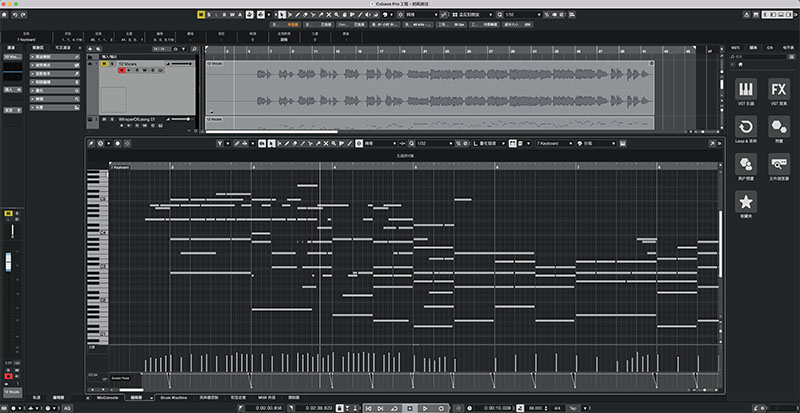
Task: Click the Tap tempo button
Action: pos(573,408)
